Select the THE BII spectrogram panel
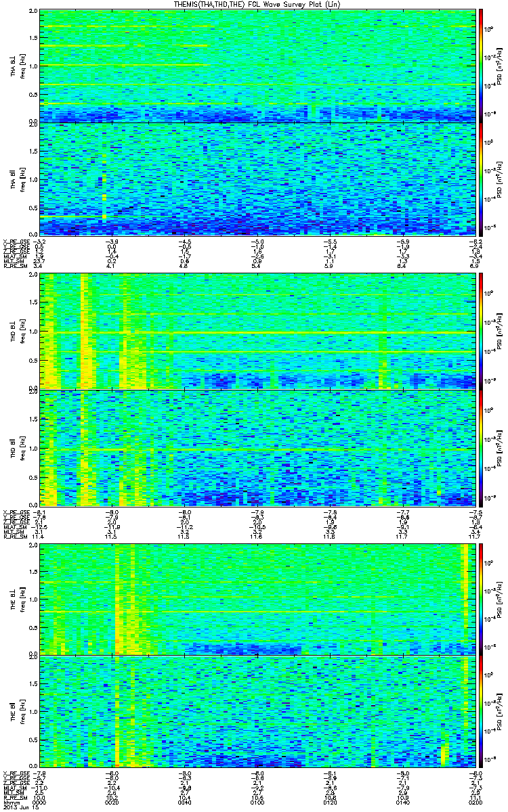 (257, 712)
